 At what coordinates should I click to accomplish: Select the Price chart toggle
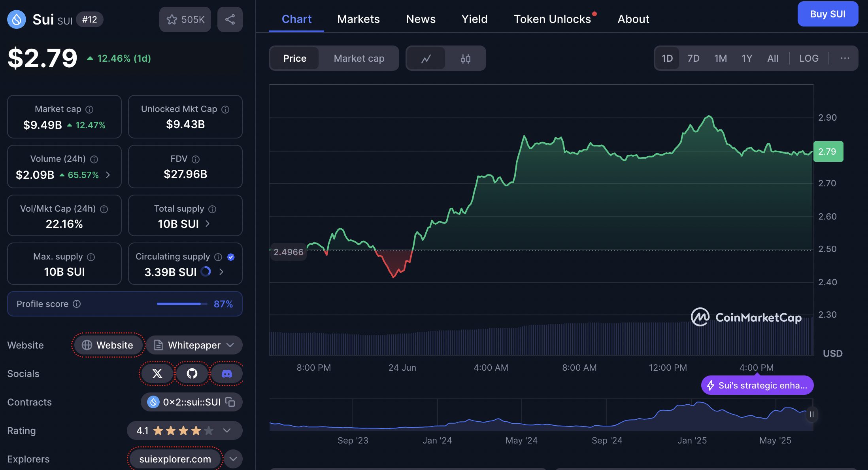point(294,59)
